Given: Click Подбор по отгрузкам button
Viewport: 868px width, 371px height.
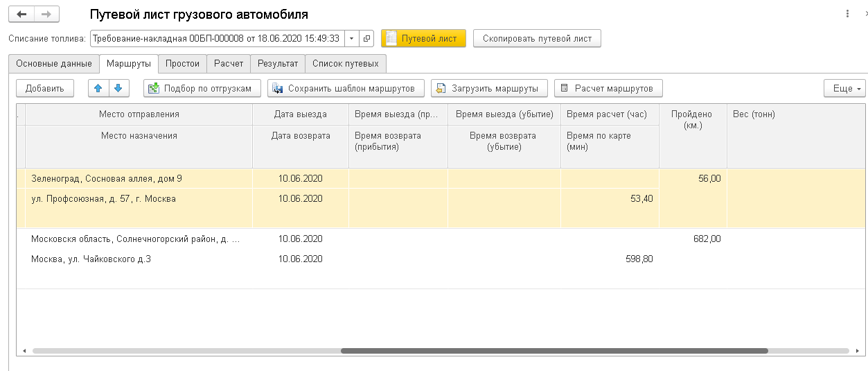Looking at the screenshot, I should pyautogui.click(x=202, y=88).
